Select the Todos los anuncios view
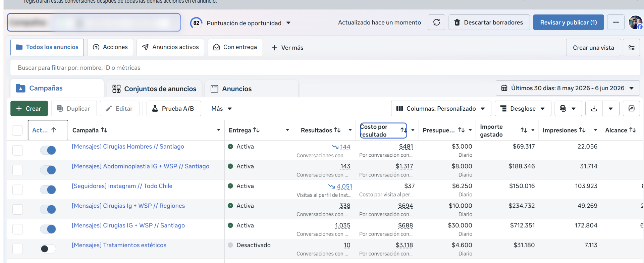Viewport: 644px width, 263px height. [47, 47]
